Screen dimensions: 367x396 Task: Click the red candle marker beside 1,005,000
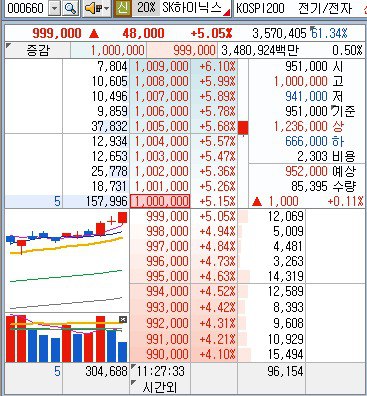243,128
